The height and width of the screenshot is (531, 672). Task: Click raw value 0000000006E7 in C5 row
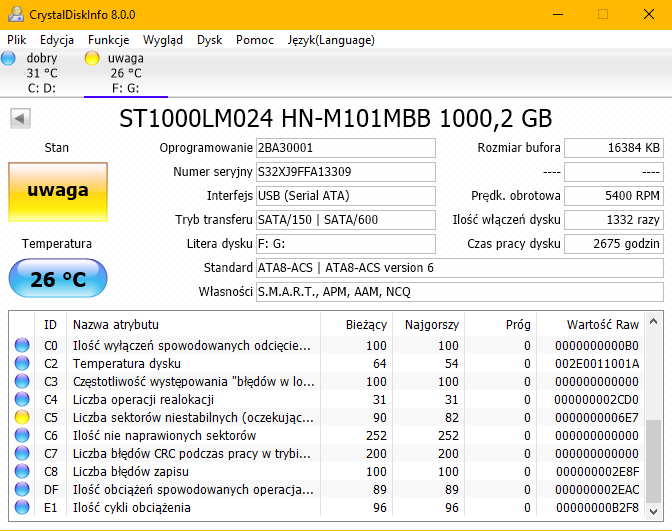pos(597,417)
